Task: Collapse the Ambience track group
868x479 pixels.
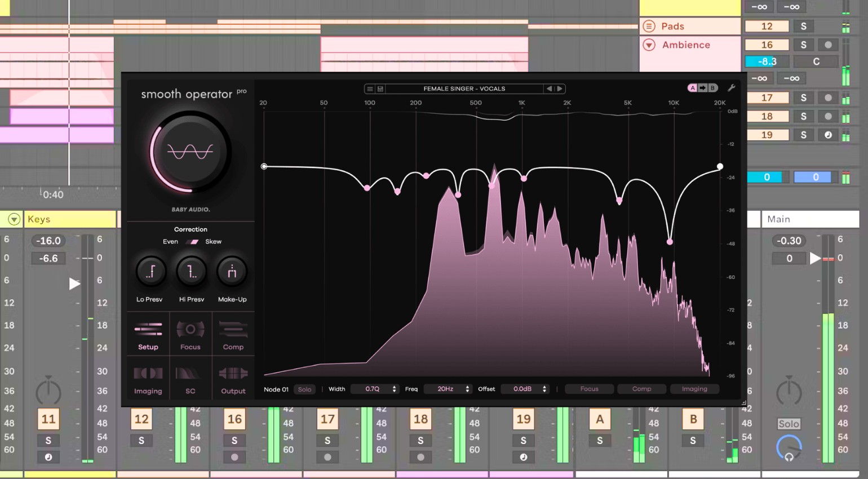Action: click(649, 45)
